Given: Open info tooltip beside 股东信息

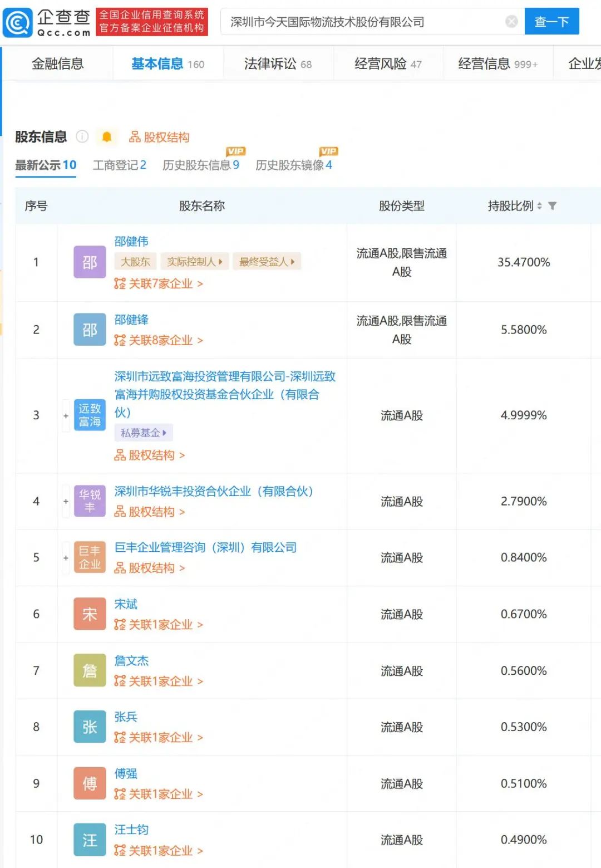Looking at the screenshot, I should 82,136.
